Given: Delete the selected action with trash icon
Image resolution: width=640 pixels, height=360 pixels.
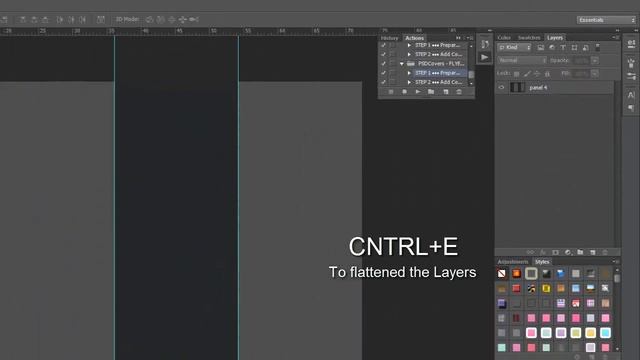Looking at the screenshot, I should (459, 92).
